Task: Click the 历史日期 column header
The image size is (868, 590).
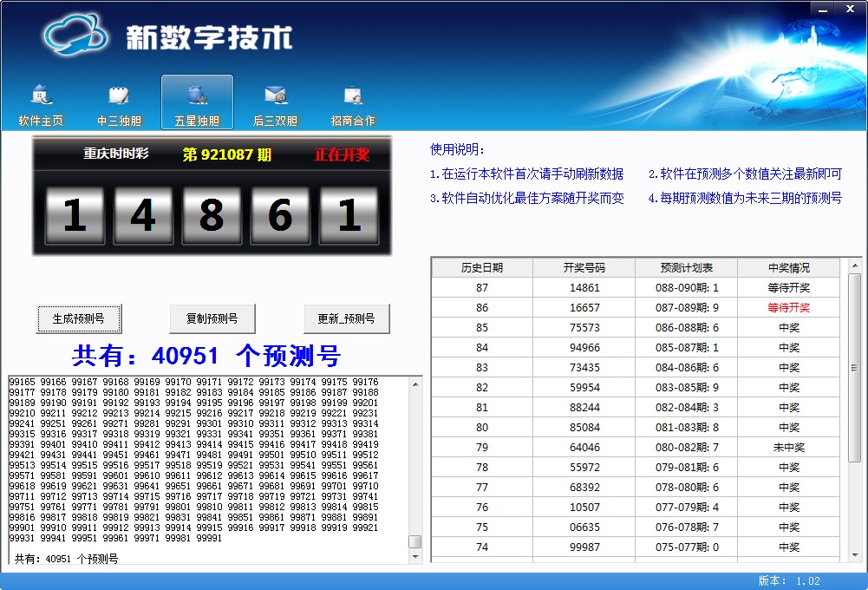Action: point(482,267)
